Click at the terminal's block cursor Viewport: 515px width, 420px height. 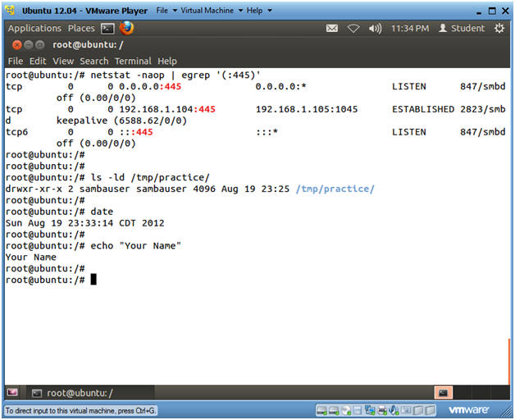93,280
